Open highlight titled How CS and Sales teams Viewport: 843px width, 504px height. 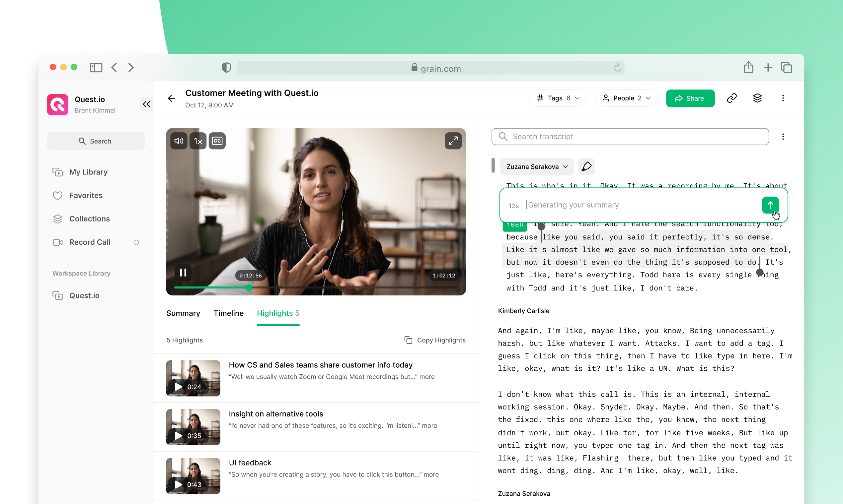pos(321,365)
